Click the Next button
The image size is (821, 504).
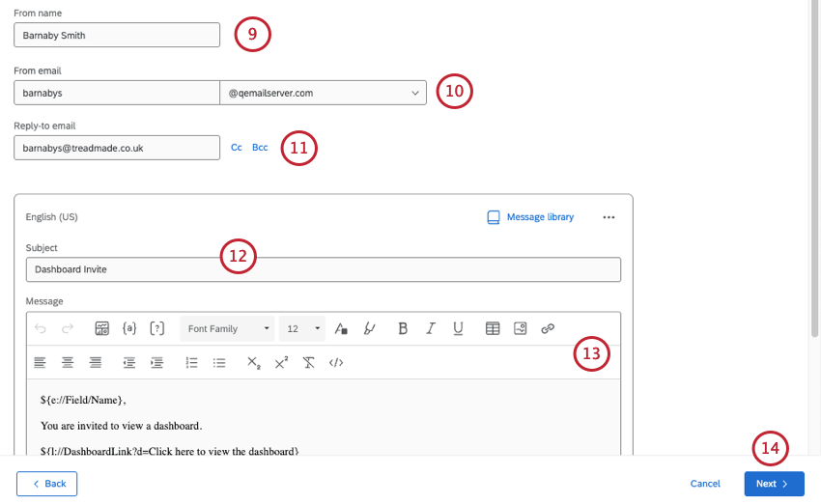pos(774,484)
